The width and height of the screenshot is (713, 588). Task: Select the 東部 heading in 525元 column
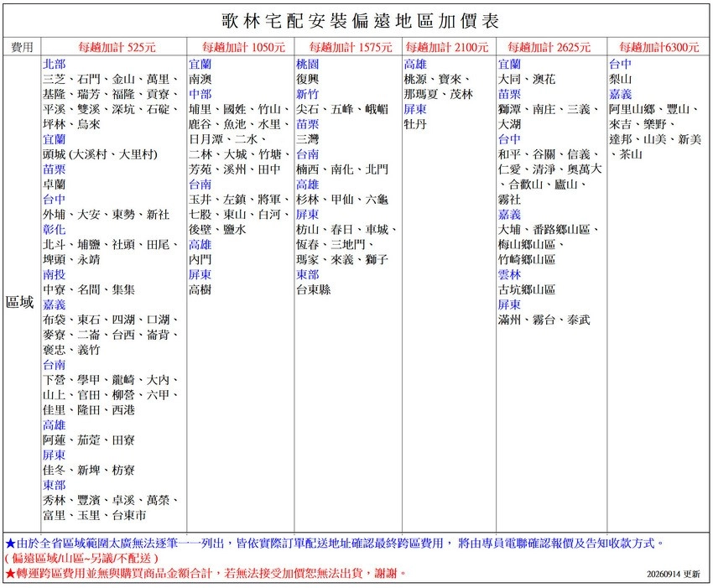pos(55,485)
